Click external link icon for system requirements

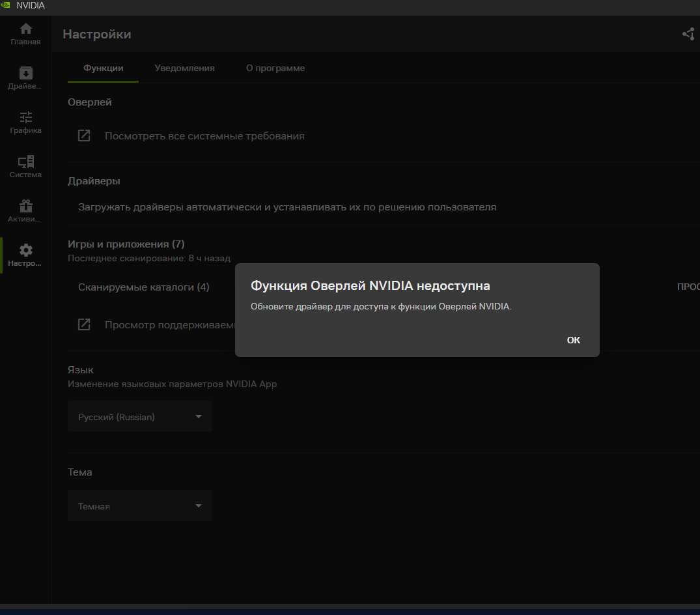[x=84, y=136]
